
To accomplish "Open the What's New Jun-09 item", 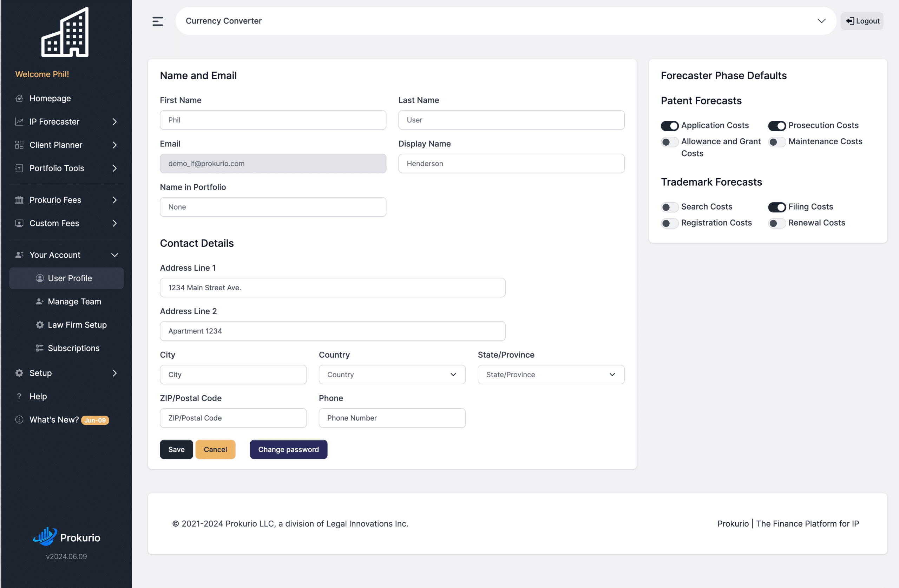I will pyautogui.click(x=66, y=420).
